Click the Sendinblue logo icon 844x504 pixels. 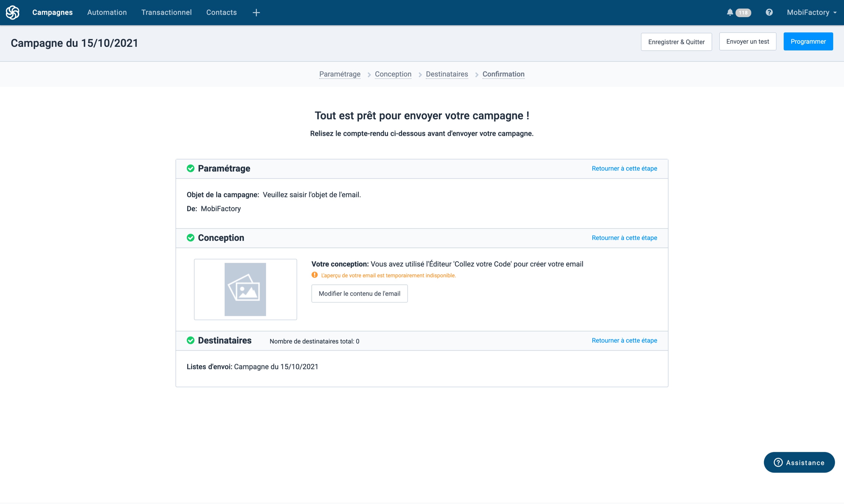pyautogui.click(x=13, y=13)
